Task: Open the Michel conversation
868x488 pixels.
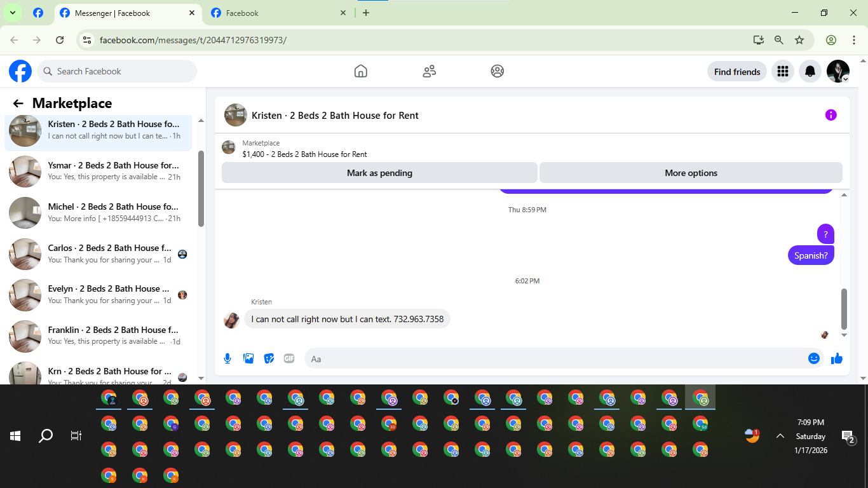Action: 98,213
